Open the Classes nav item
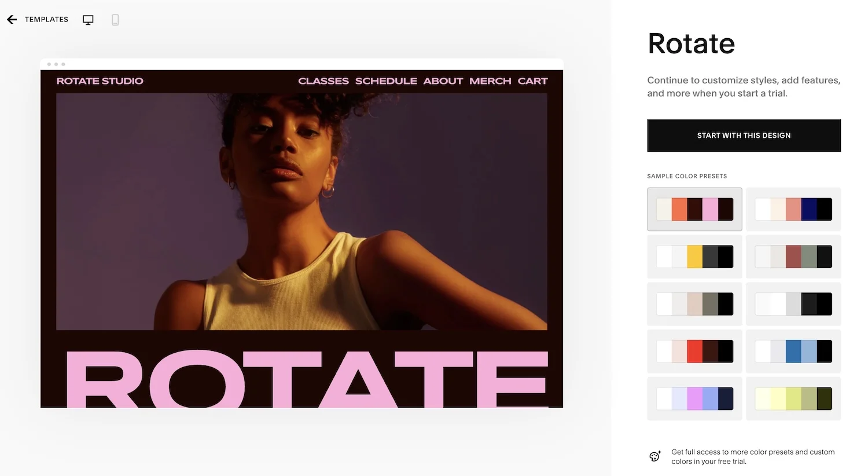The image size is (868, 476). click(323, 81)
